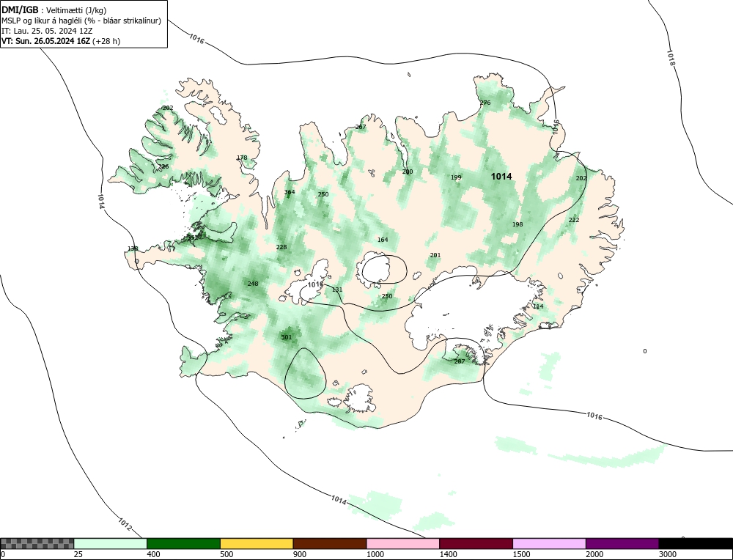Viewport: 733px width, 560px height.
Task: Click the "MSLP og líkur á hagléli" caption line
Action: pyautogui.click(x=81, y=21)
